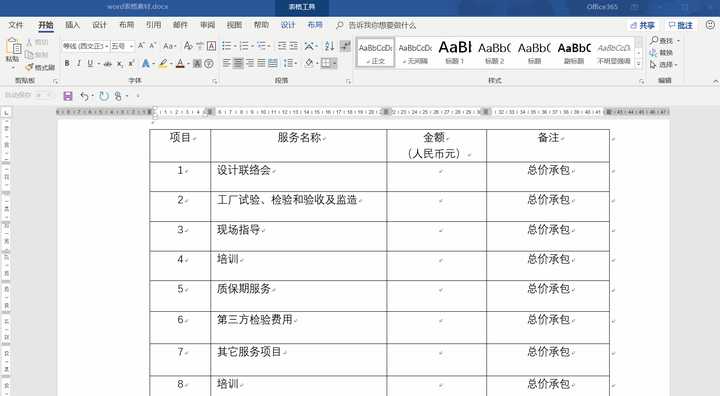Viewport: 720px width, 396px height.
Task: Switch to the 插入 (Insert) tab
Action: 72,25
